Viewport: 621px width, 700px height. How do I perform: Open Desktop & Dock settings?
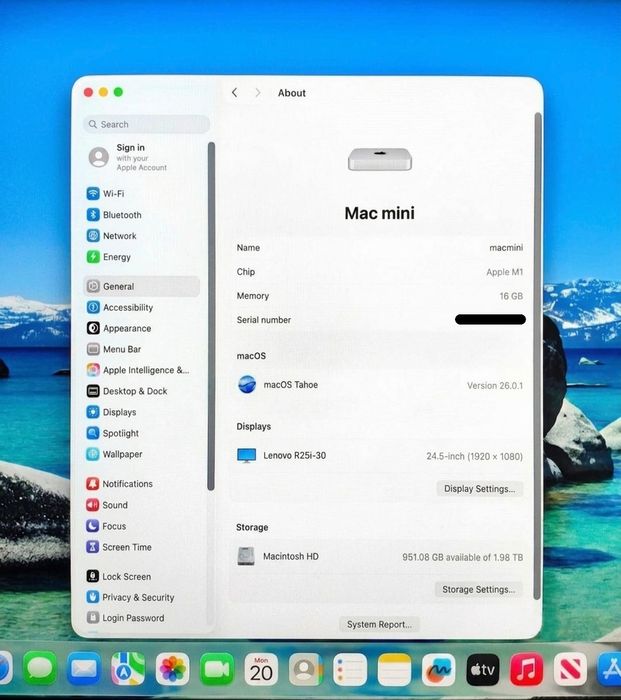point(127,391)
